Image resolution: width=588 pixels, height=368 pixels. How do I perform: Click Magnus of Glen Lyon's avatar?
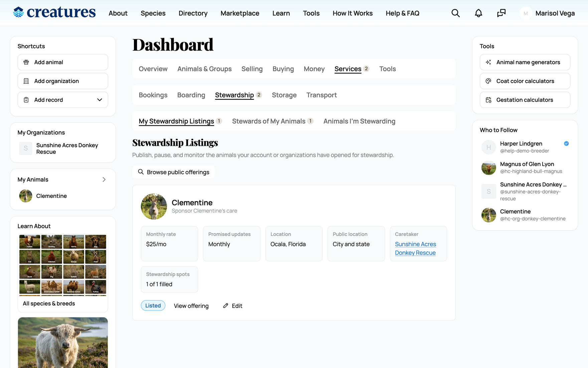(488, 168)
